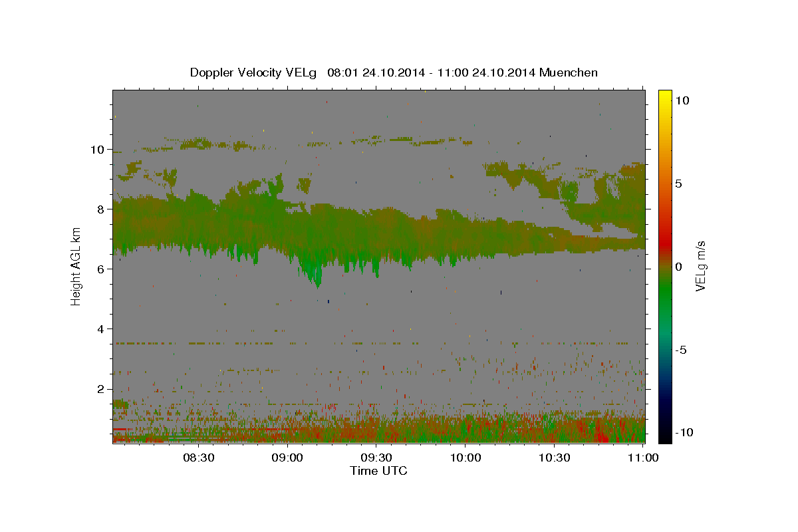The image size is (798, 532).
Task: Select the 10:30 time axis label
Action: pyautogui.click(x=555, y=458)
